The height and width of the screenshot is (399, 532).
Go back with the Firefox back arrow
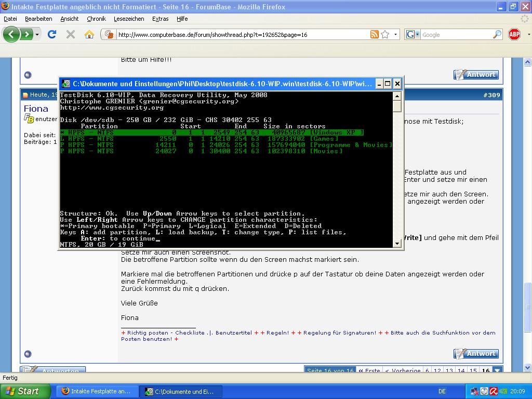tap(11, 34)
